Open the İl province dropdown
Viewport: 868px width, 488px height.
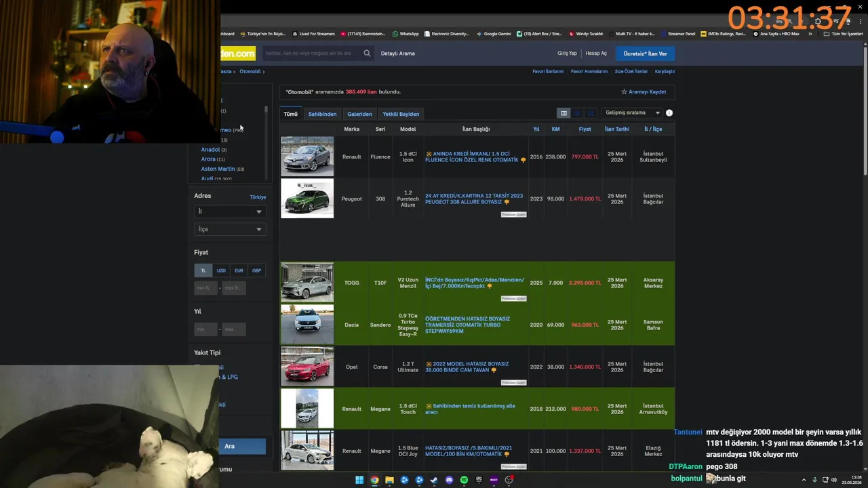tap(229, 211)
